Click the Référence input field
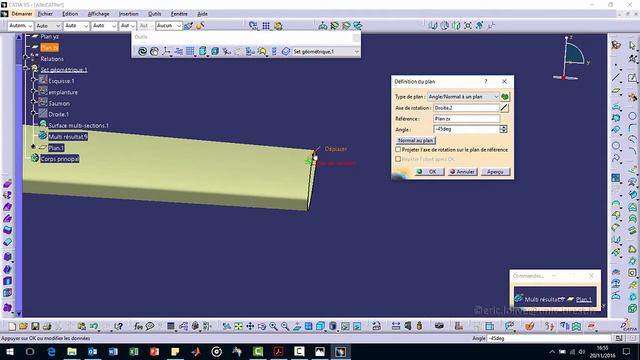Screen dimensions: 640x360 pyautogui.click(x=466, y=119)
